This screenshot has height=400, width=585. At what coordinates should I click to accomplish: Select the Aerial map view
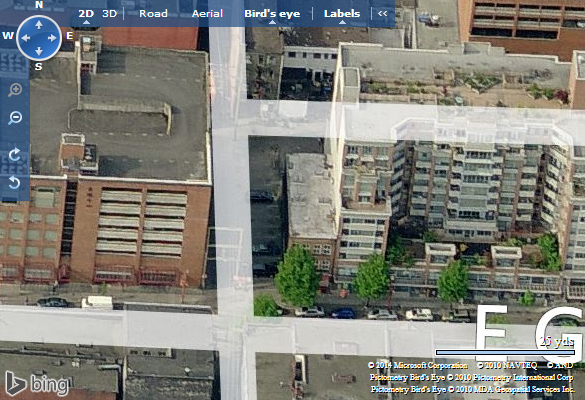(x=207, y=14)
